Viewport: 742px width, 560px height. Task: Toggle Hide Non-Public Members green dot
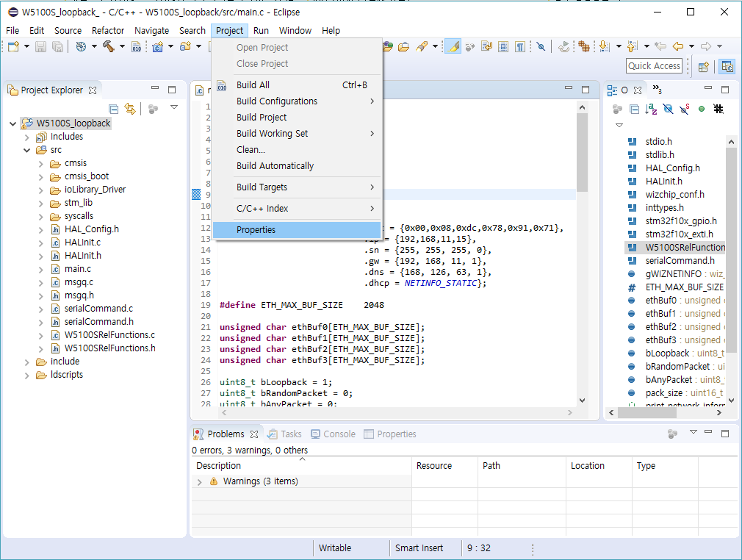coord(702,110)
